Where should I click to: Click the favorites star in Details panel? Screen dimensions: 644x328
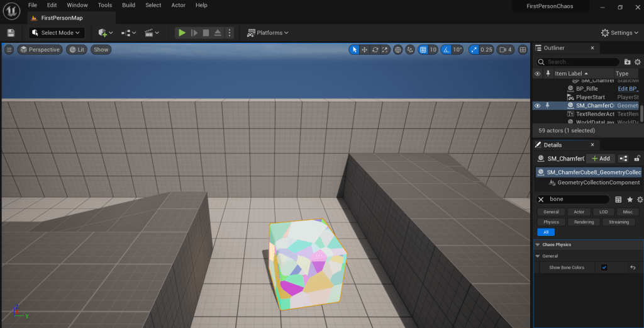pos(630,200)
